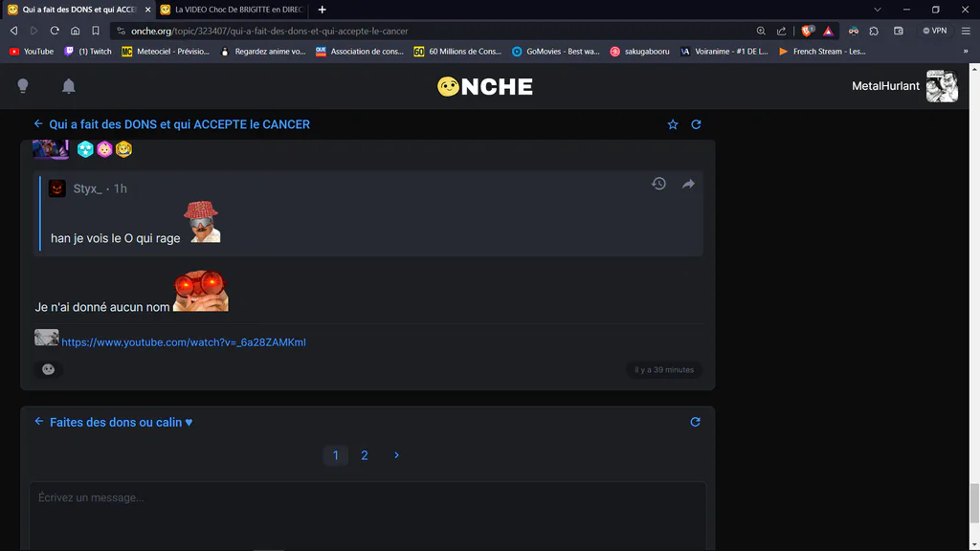Click the quote share arrow icon
Viewport: 980px width, 551px height.
688,184
